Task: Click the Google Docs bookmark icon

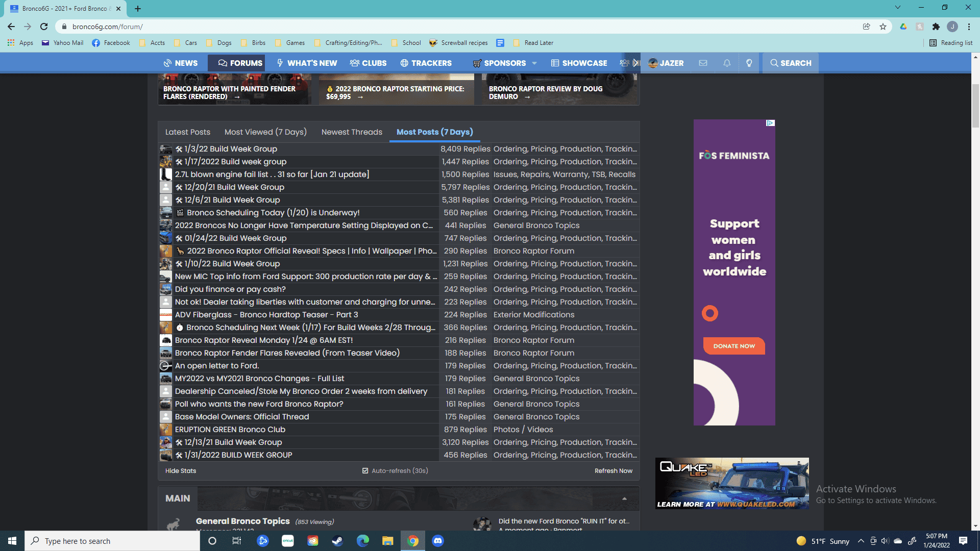Action: coord(500,43)
